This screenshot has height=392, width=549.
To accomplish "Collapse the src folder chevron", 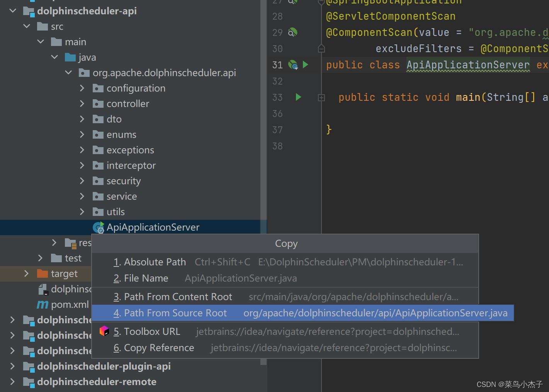I will 27,26.
